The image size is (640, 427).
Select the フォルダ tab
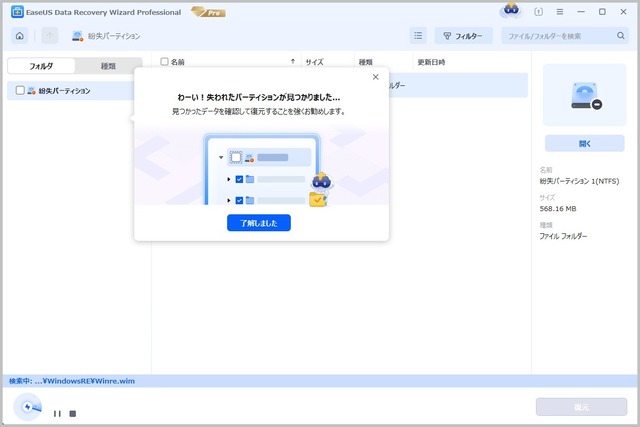click(41, 66)
